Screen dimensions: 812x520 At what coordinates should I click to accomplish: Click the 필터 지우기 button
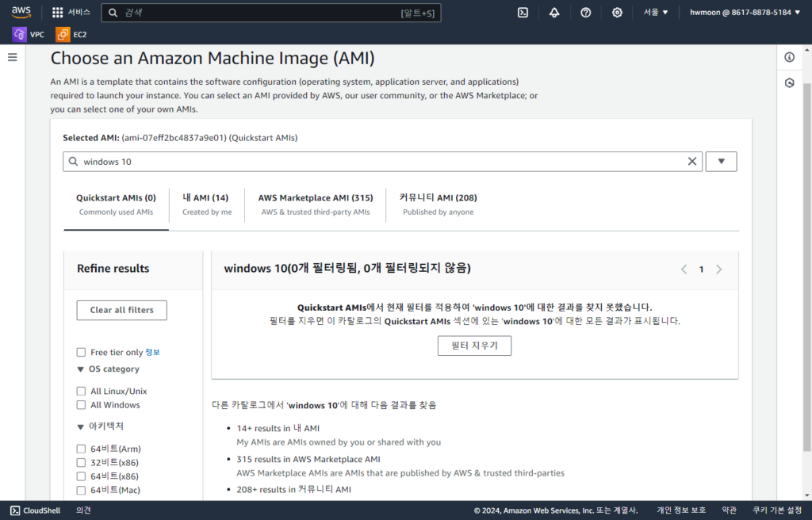(x=474, y=346)
